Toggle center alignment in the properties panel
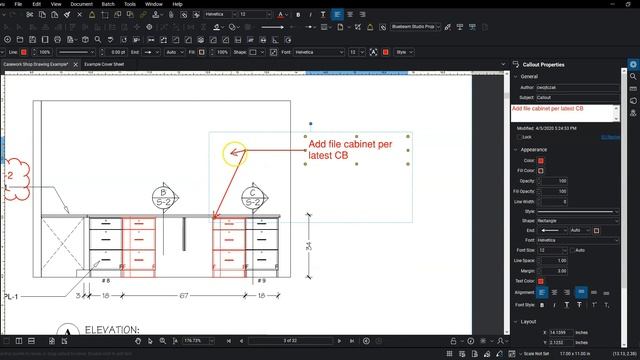Viewport: 640px width, 360px height. [x=554, y=293]
